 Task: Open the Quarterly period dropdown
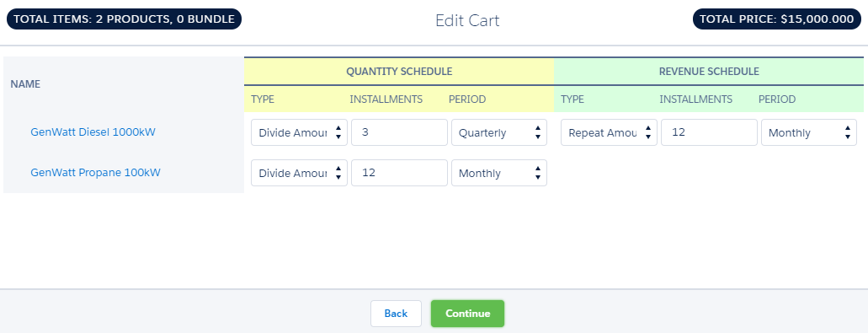[498, 132]
